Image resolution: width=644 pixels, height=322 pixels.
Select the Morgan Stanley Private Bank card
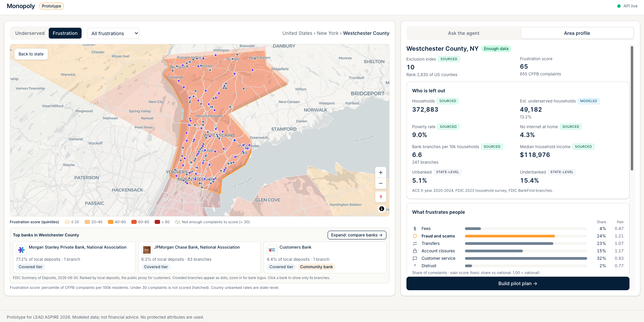coord(74,257)
